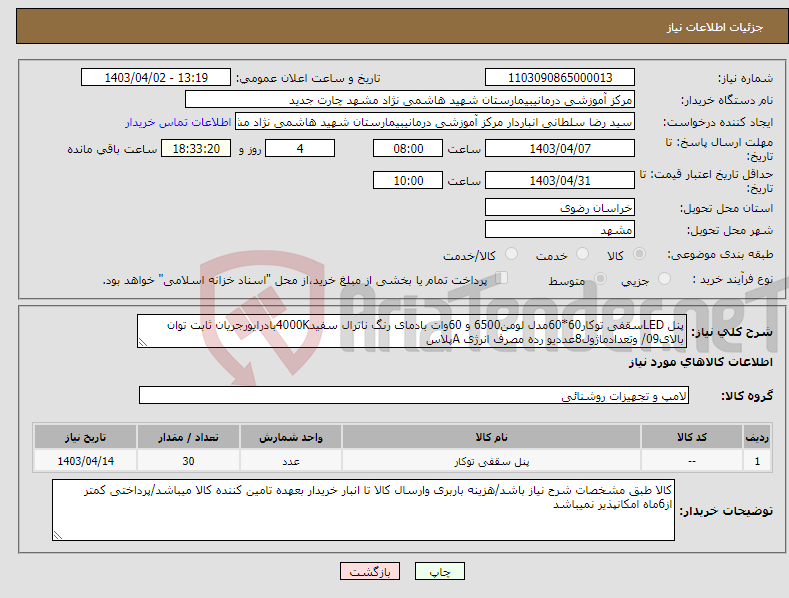Click the delivery province field خراسان رضوی
Viewport: 789px width, 598px height.
(x=560, y=207)
